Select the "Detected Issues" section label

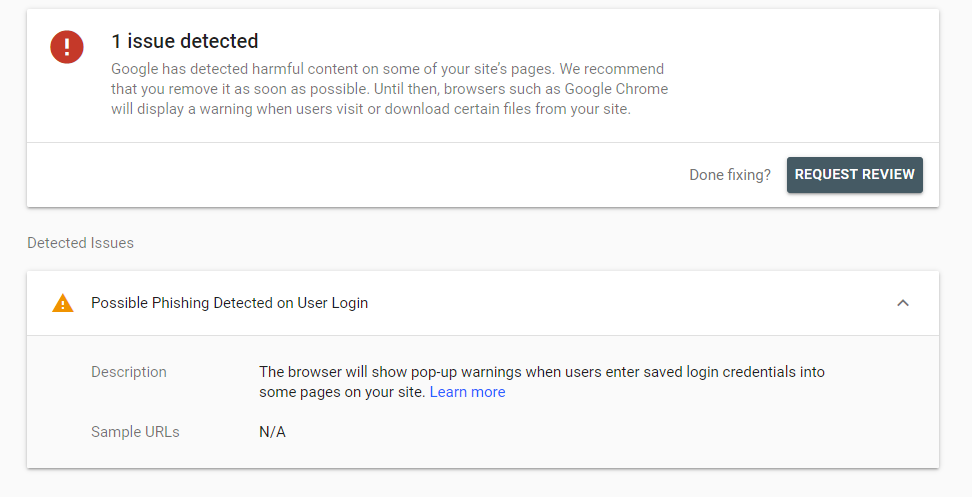coord(80,243)
